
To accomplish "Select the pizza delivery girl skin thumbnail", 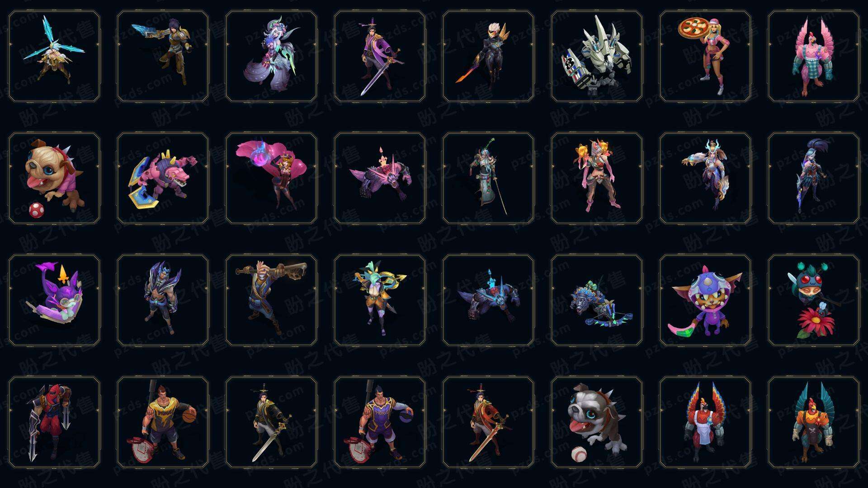I will click(x=705, y=56).
